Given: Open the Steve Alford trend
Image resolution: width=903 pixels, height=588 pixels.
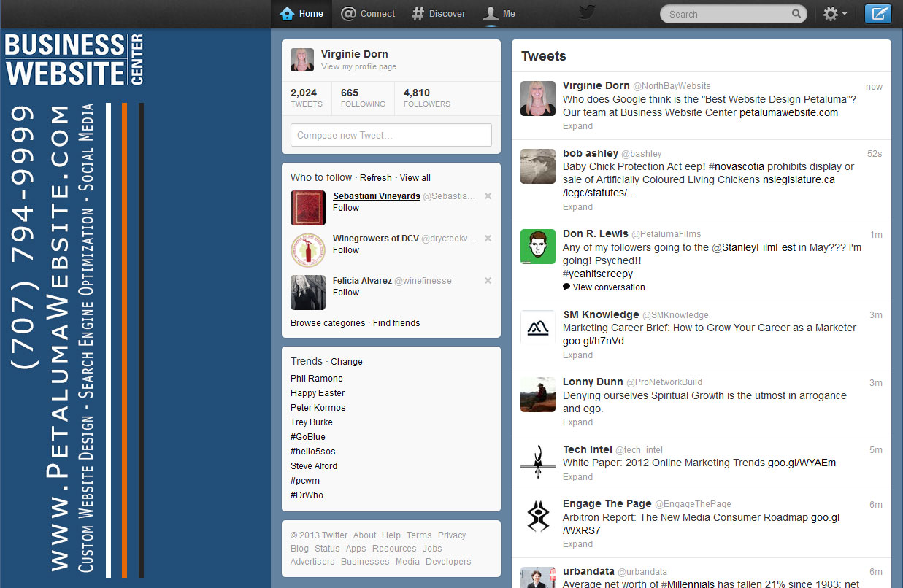Looking at the screenshot, I should tap(314, 466).
